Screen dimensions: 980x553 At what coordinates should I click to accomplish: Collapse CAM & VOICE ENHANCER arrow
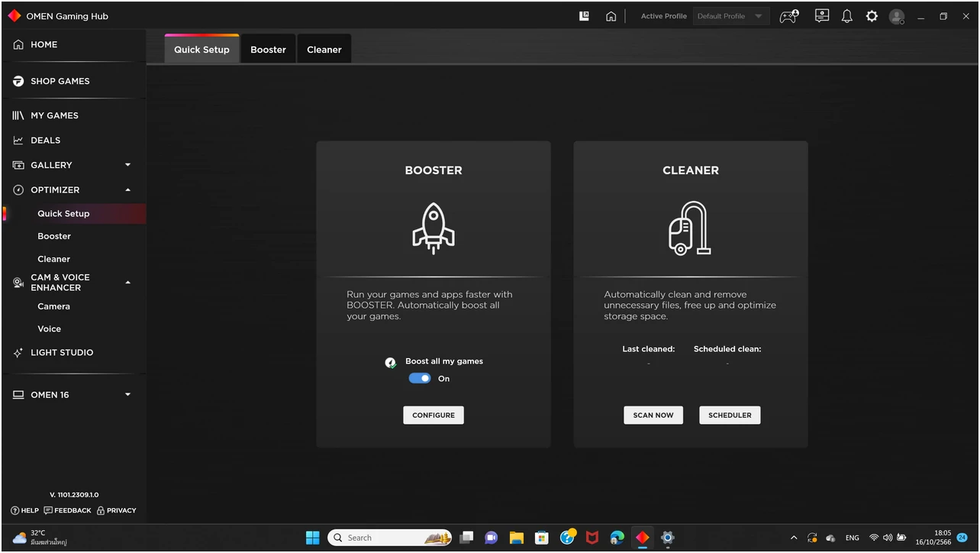(x=127, y=283)
